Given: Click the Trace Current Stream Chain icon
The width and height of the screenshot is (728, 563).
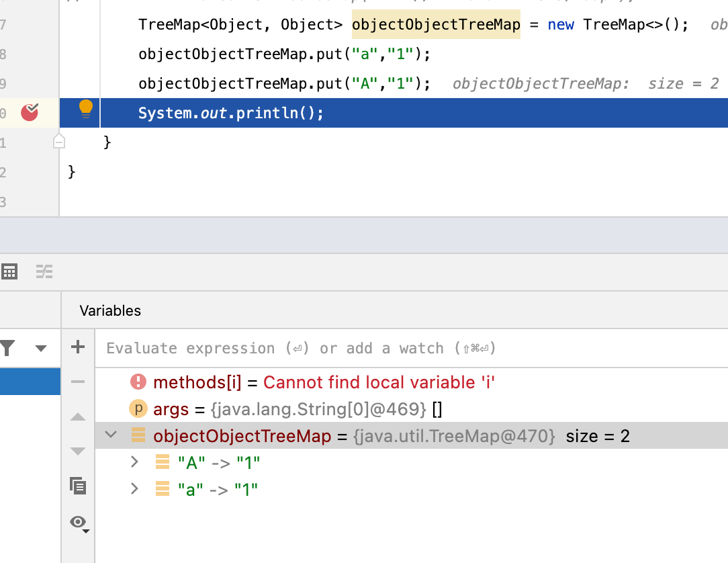Looking at the screenshot, I should pyautogui.click(x=44, y=272).
